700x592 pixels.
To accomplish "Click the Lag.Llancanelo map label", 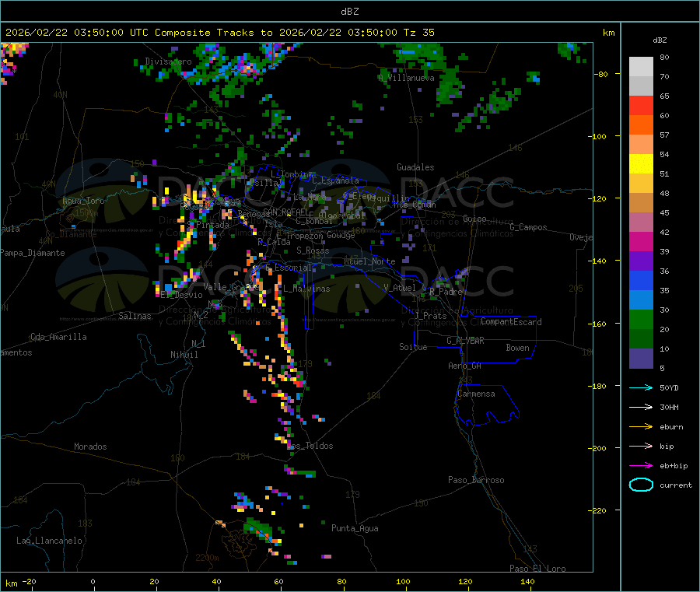I will (x=49, y=541).
